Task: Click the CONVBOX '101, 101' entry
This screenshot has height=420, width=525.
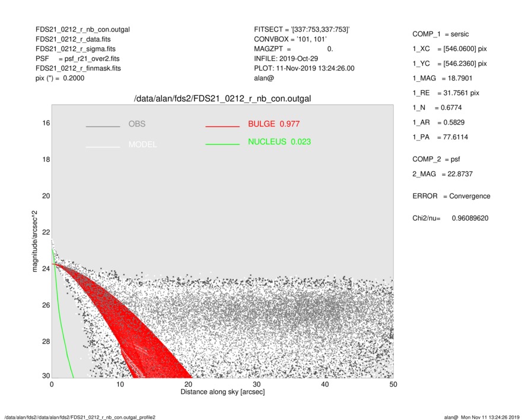Action: (311, 39)
